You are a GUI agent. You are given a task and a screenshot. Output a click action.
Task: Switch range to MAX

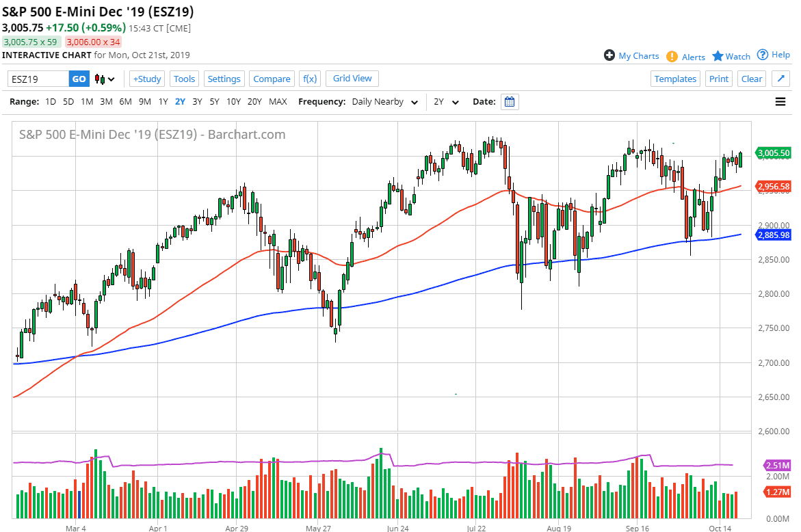278,101
